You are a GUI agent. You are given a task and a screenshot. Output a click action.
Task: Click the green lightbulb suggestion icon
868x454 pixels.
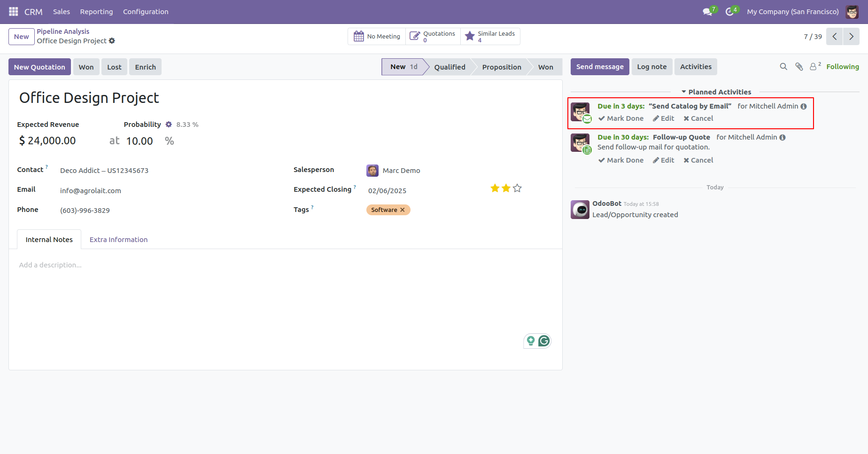[x=531, y=341]
